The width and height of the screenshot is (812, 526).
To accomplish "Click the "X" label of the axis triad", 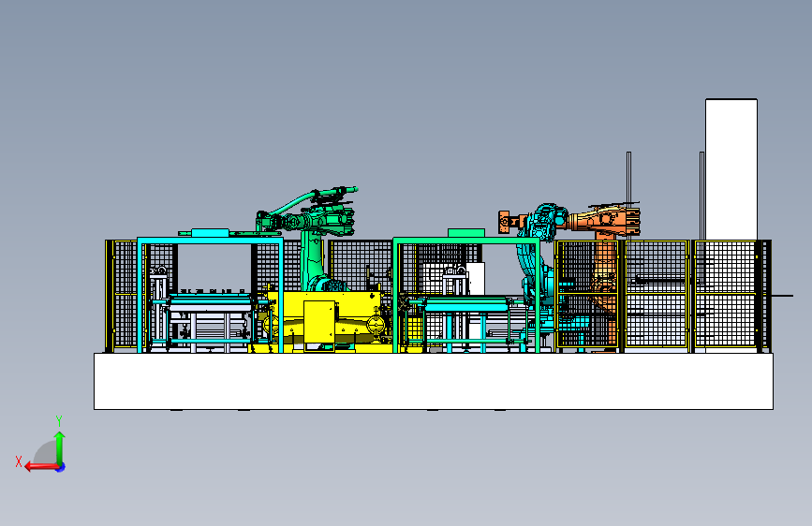I will (x=19, y=461).
